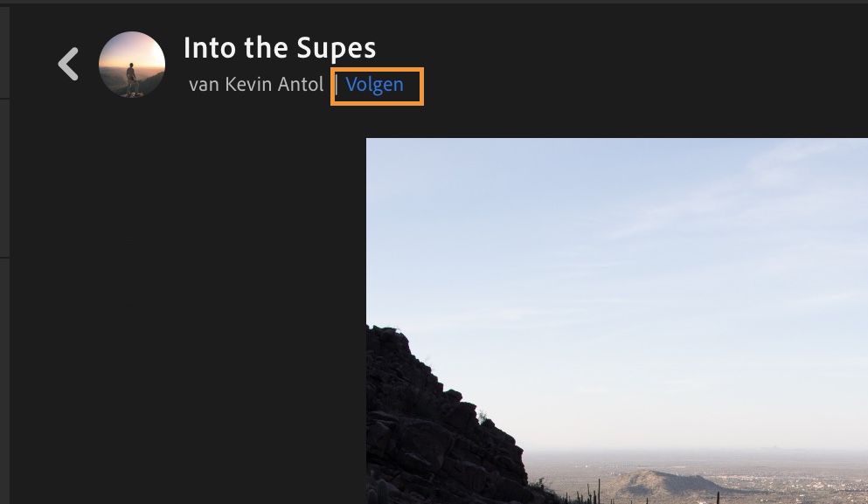Click the avatar showing the sunset silhouette
Screen dimensions: 868x504
tap(131, 64)
